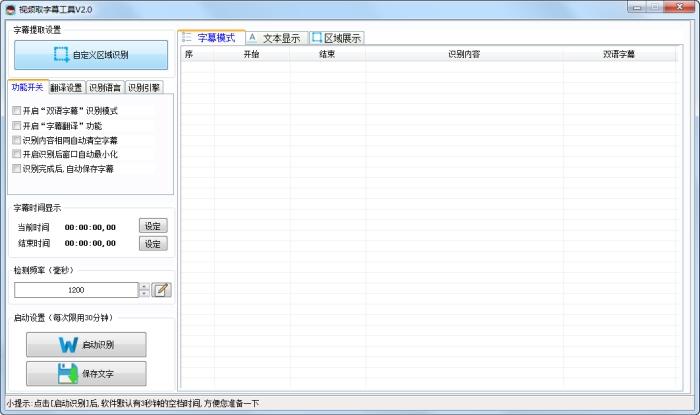The width and height of the screenshot is (700, 415).
Task: Open the 识别语言 tab
Action: pyautogui.click(x=105, y=87)
